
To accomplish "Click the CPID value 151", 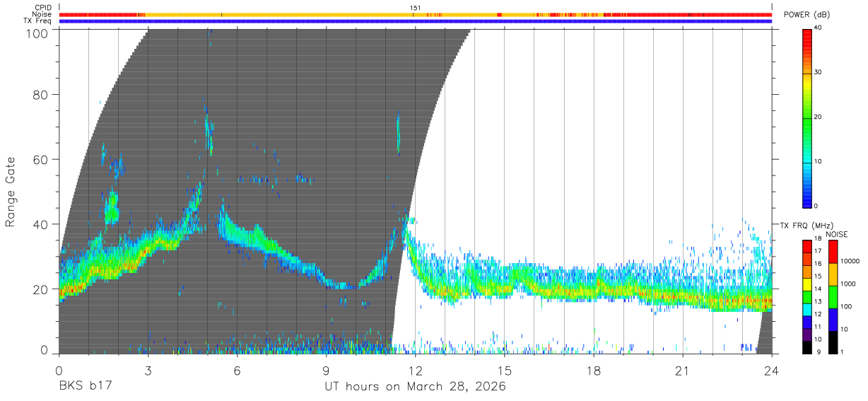I will pos(416,8).
